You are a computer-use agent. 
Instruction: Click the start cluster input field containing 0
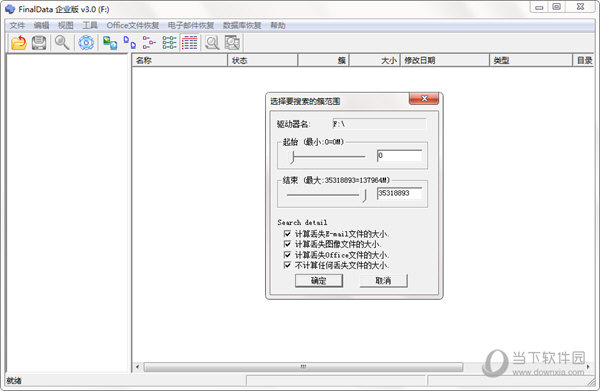click(x=399, y=155)
